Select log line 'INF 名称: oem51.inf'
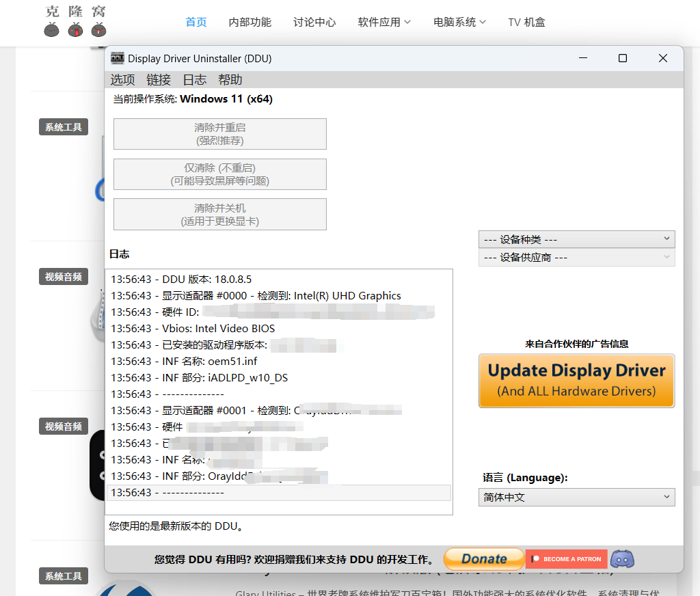The height and width of the screenshot is (596, 700). coord(279,361)
